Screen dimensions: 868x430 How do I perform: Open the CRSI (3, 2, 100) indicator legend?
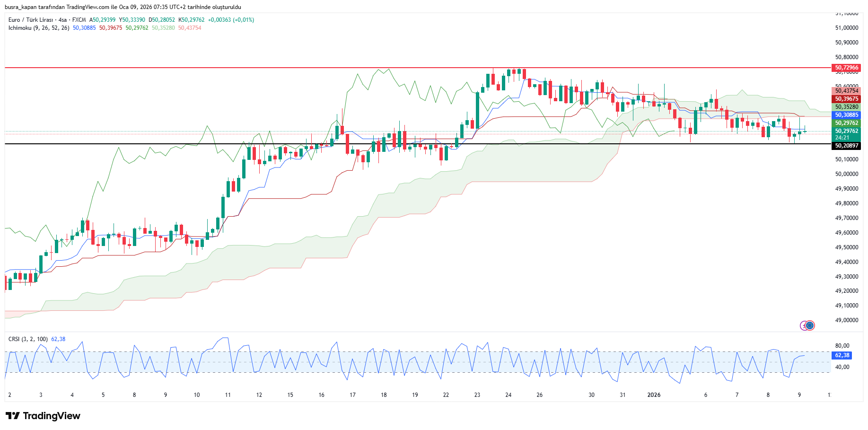28,339
